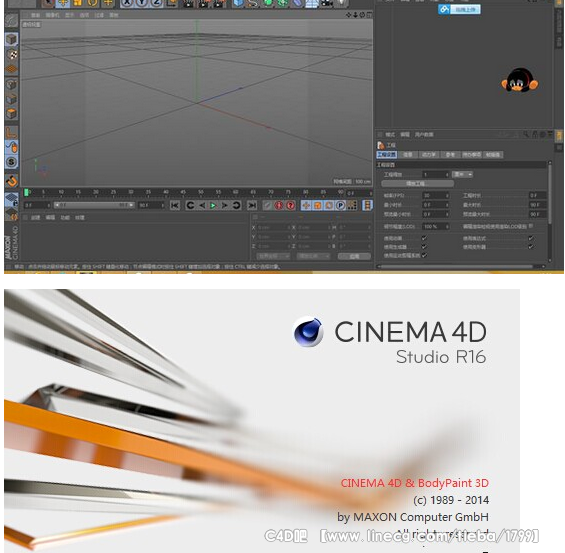Viewport: 565px width, 553px height.
Task: Toggle the 使用表达式 checkbox
Action: [x=530, y=238]
